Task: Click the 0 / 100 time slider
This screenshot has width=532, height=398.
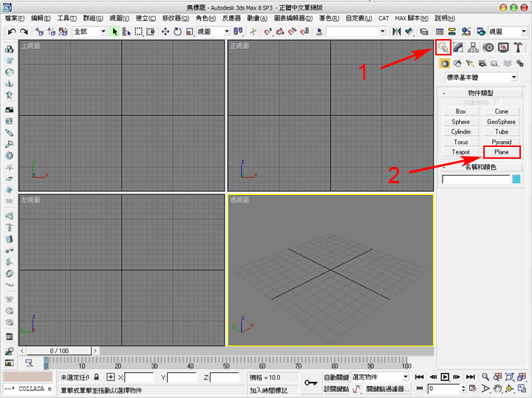Action: point(59,351)
